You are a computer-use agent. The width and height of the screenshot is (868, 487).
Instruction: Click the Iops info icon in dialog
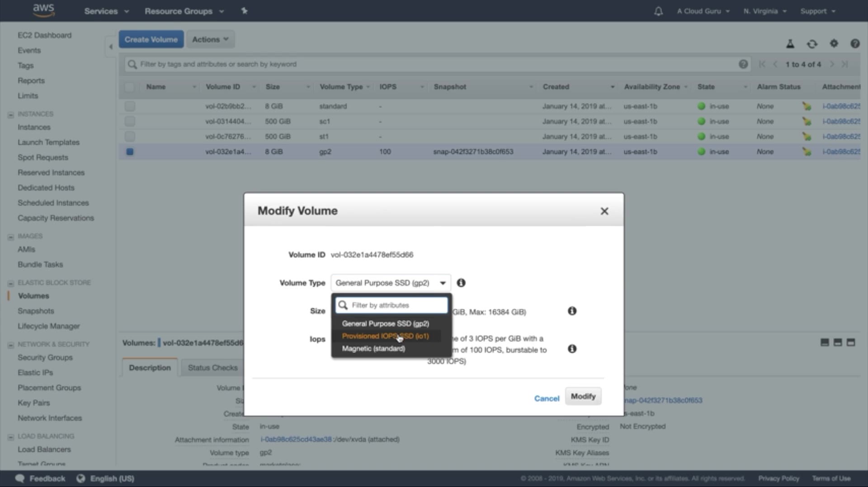click(x=572, y=349)
